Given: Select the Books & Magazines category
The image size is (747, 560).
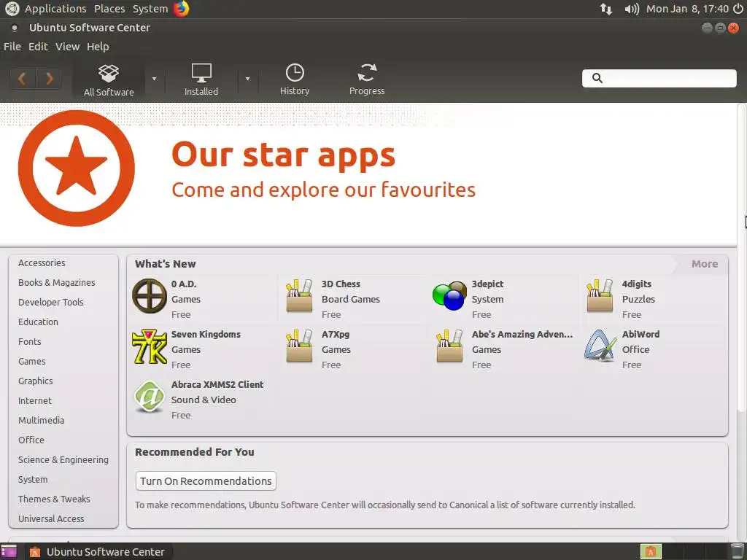Looking at the screenshot, I should [x=57, y=282].
